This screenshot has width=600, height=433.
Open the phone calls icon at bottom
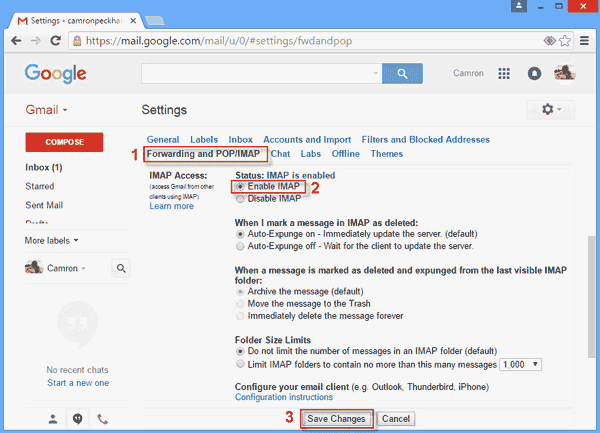pos(102,419)
